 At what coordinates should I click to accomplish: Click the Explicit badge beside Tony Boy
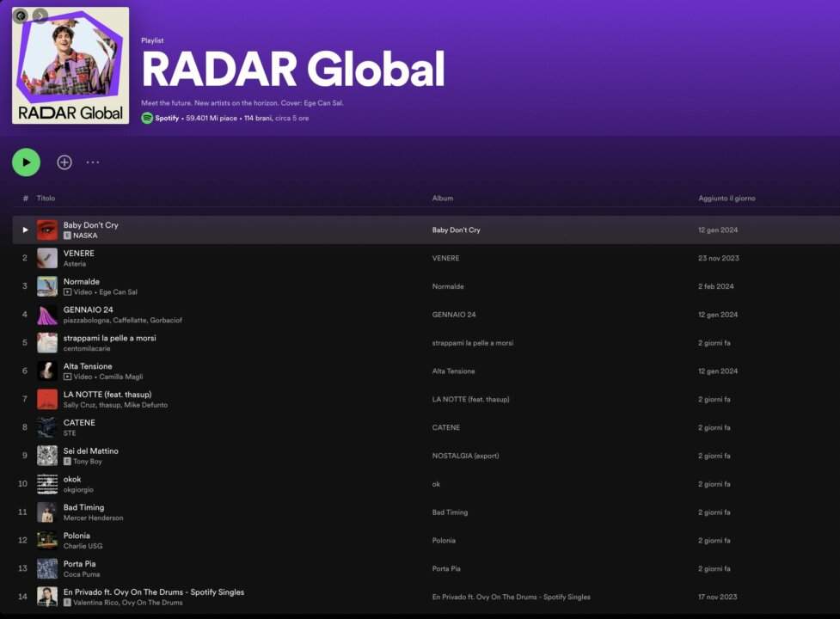[68, 461]
